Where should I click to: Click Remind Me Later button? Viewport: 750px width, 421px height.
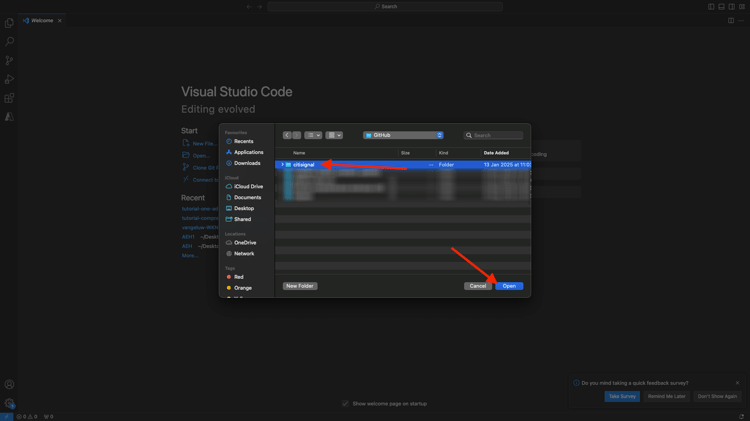coord(666,397)
